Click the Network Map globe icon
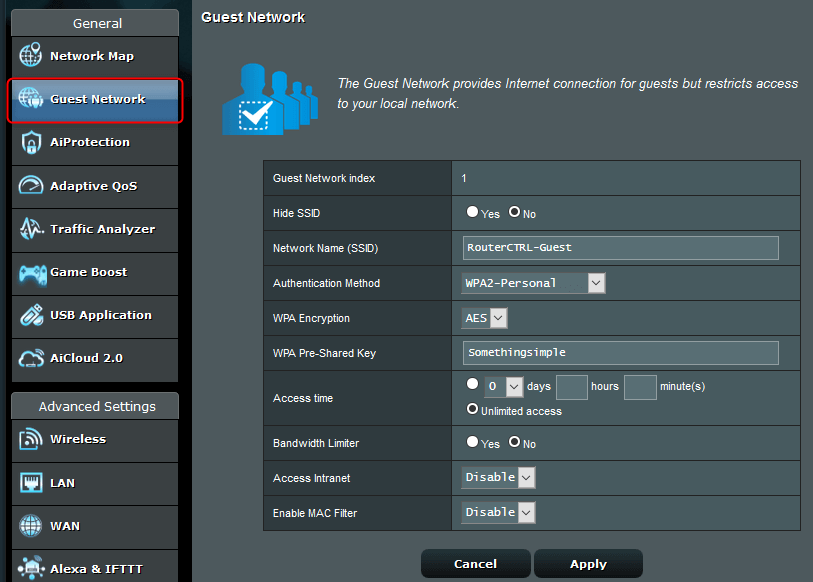Image resolution: width=813 pixels, height=582 pixels. [x=31, y=54]
